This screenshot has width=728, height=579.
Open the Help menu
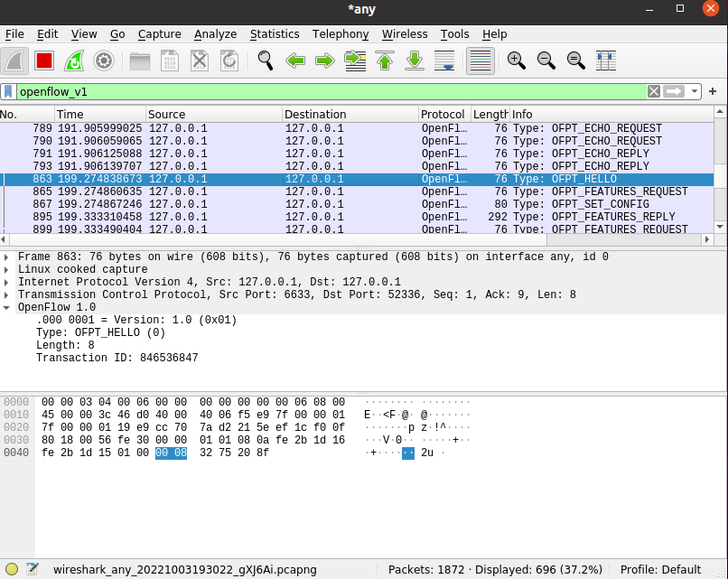494,34
